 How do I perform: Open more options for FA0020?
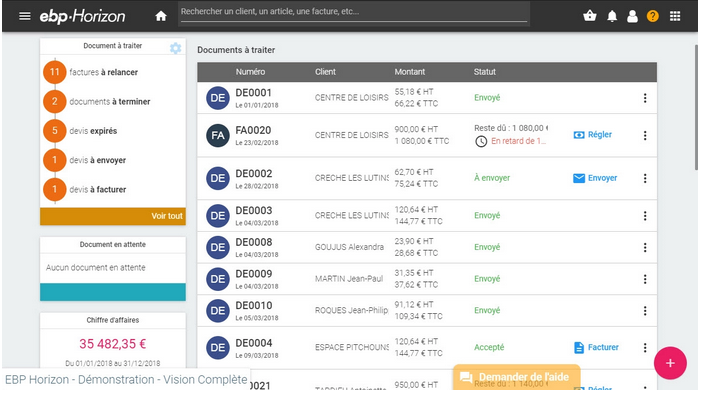[645, 136]
